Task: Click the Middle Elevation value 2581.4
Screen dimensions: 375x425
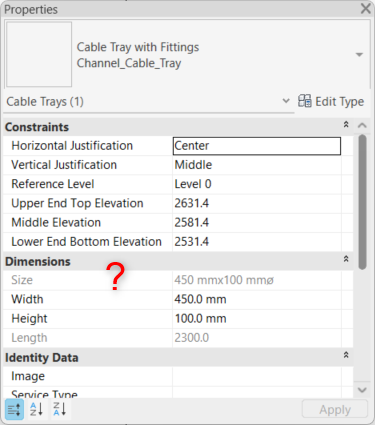Action: point(192,223)
